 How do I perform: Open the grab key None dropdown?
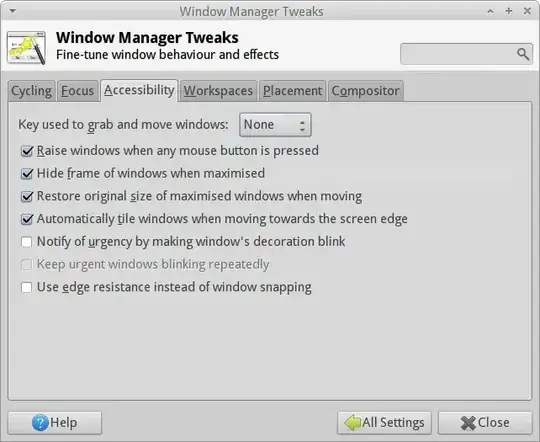point(275,125)
